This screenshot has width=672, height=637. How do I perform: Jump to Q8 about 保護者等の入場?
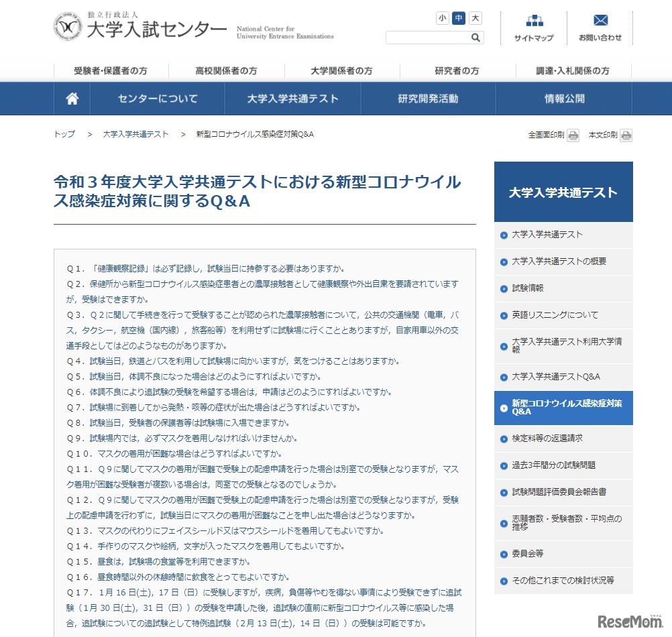pyautogui.click(x=178, y=423)
